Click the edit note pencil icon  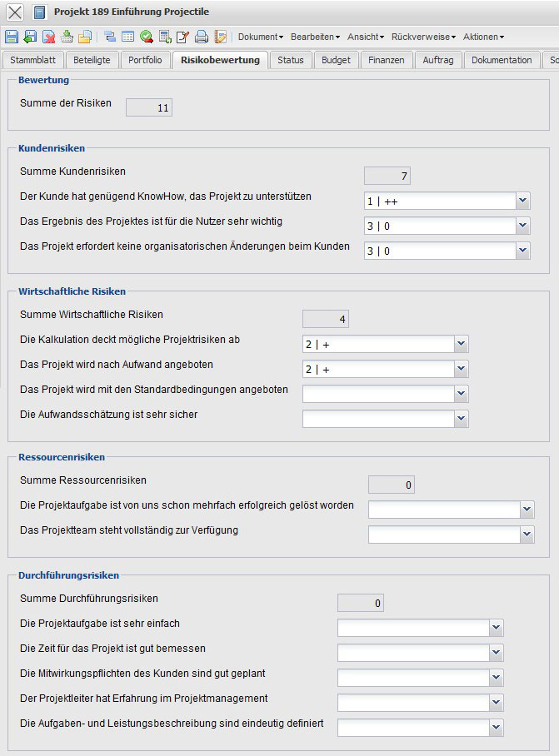tap(182, 37)
